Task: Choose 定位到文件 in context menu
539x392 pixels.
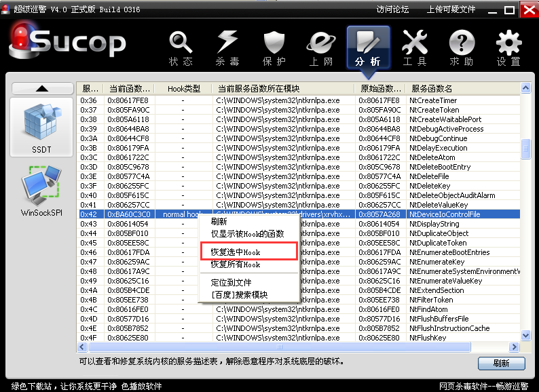Action: 231,282
